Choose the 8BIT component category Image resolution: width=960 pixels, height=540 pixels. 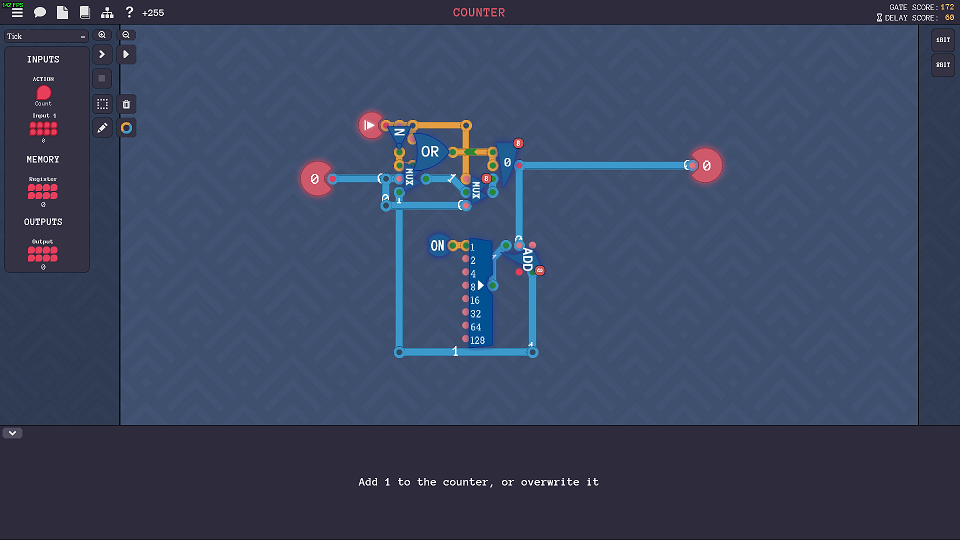click(942, 64)
